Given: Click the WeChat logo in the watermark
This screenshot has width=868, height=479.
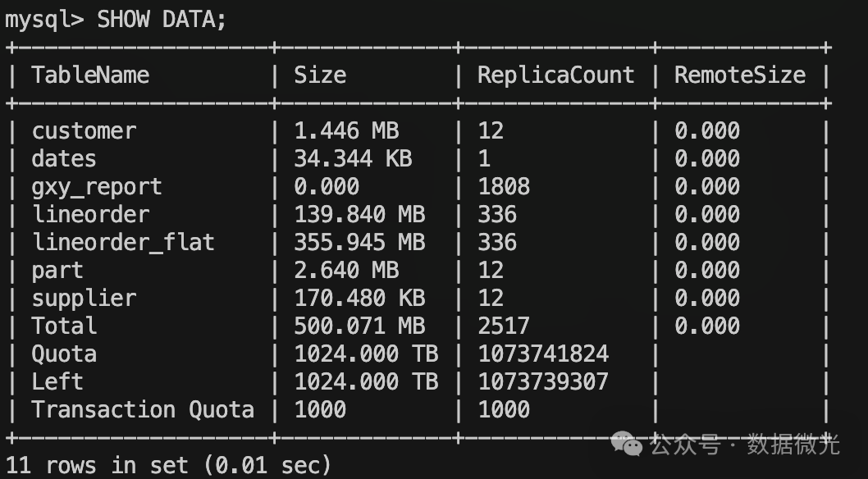Looking at the screenshot, I should pyautogui.click(x=631, y=445).
